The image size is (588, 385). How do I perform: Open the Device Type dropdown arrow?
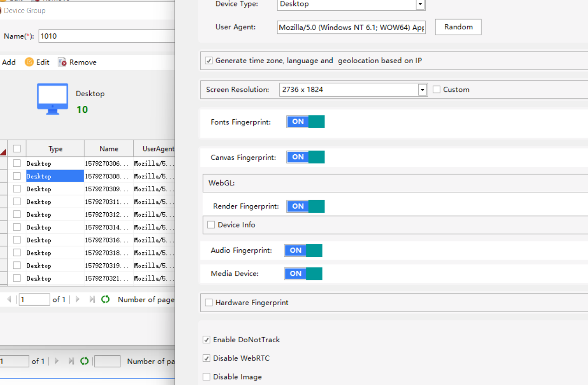click(x=420, y=4)
